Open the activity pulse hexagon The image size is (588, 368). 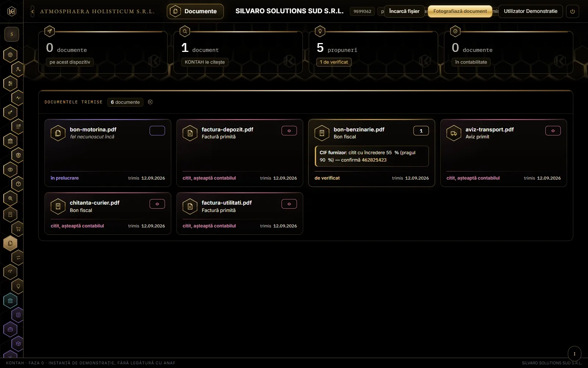pyautogui.click(x=18, y=98)
